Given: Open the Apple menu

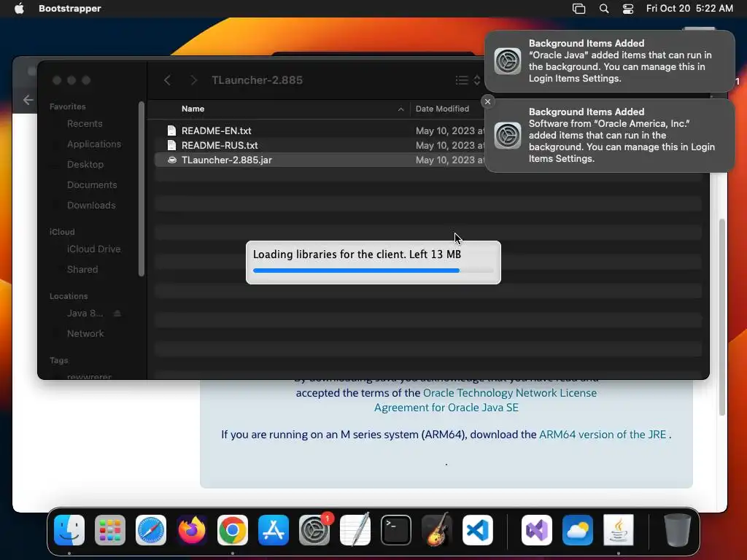Looking at the screenshot, I should [19, 8].
